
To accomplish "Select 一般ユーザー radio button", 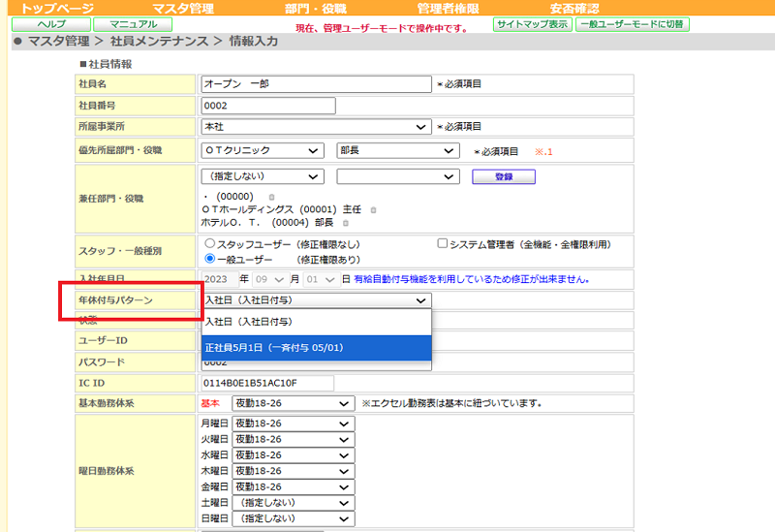I will (x=210, y=258).
